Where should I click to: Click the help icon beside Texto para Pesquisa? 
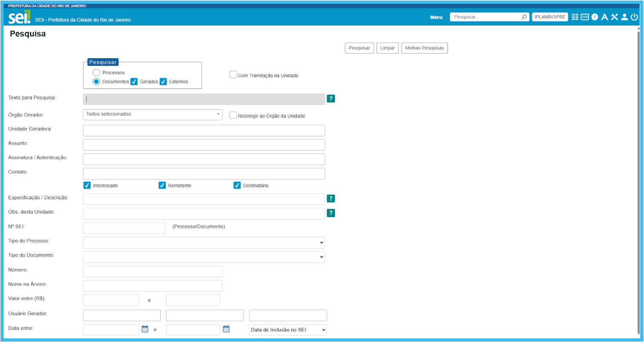[x=331, y=99]
